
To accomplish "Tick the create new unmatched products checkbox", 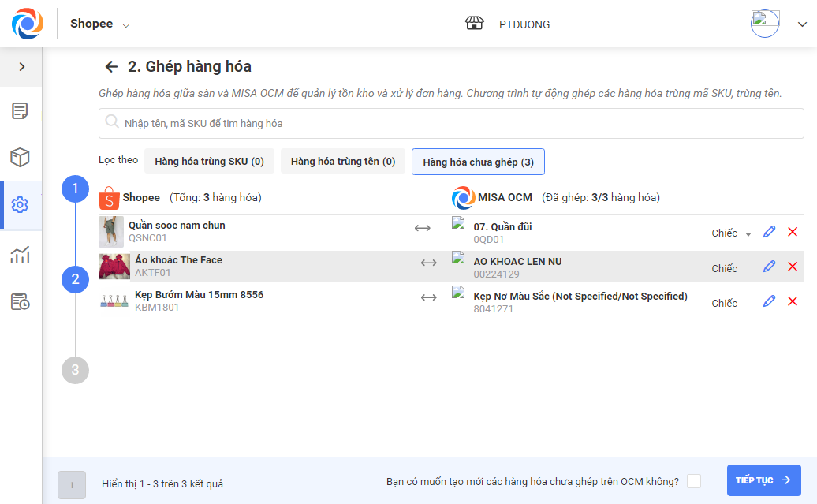I will coord(693,481).
